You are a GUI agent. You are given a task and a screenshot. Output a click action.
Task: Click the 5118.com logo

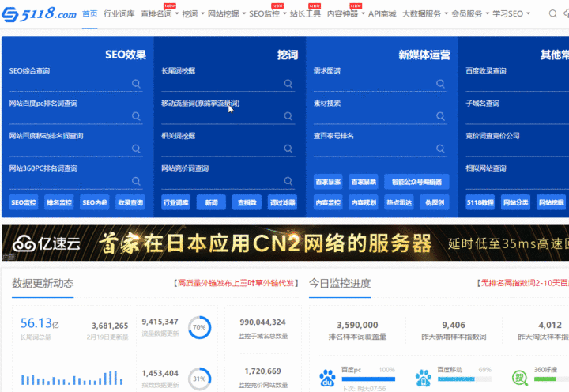[x=40, y=13]
